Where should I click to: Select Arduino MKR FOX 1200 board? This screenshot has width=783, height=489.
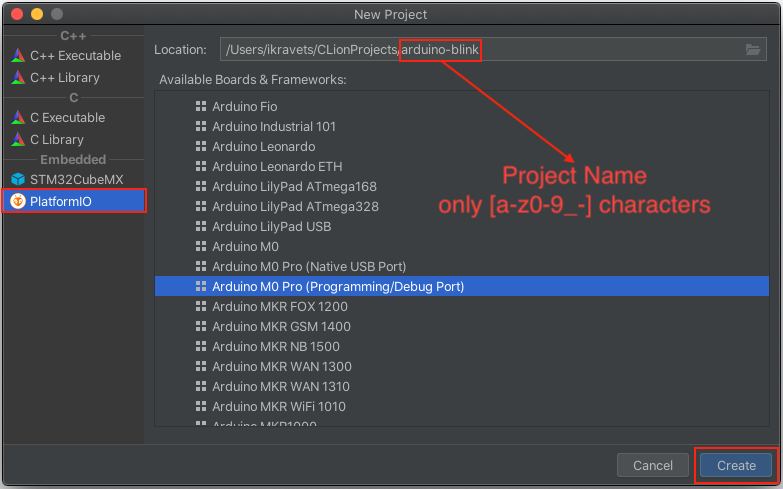click(462, 306)
